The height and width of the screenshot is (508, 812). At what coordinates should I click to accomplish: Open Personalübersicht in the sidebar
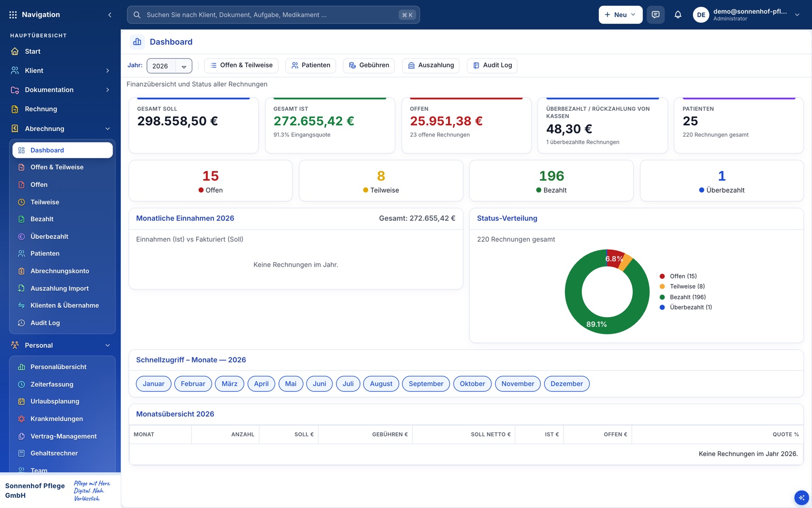click(x=62, y=367)
